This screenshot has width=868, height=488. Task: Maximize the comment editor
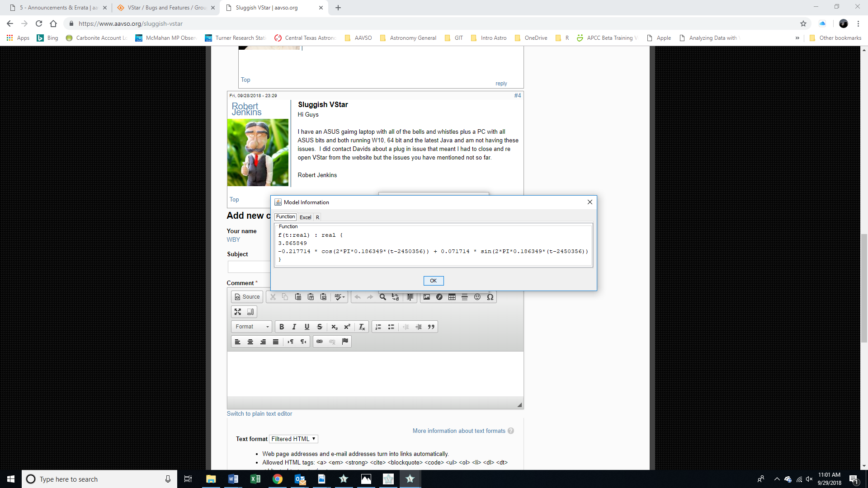[238, 312]
